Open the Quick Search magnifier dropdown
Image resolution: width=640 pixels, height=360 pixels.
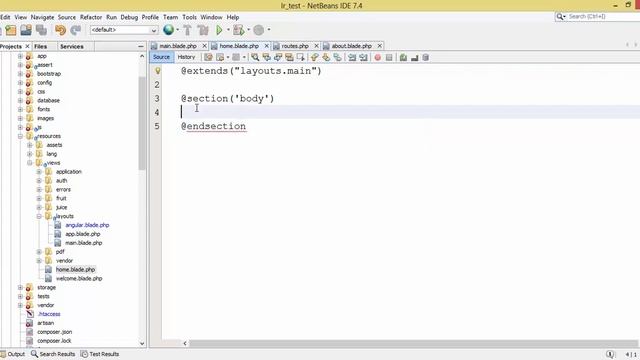(x=561, y=17)
